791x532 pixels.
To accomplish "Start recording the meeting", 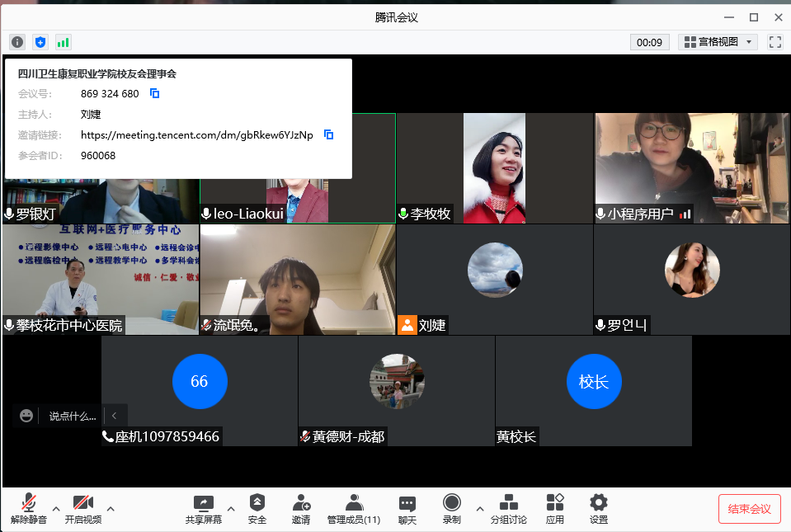I will (451, 508).
